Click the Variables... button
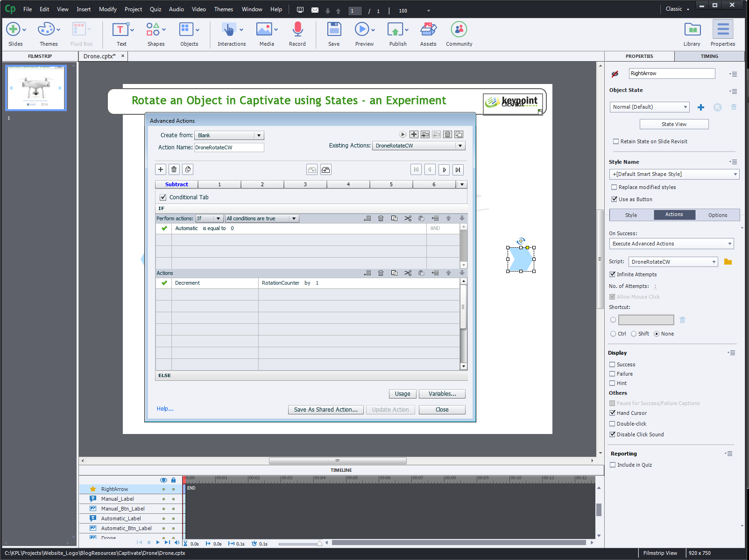The width and height of the screenshot is (749, 560). tap(442, 394)
